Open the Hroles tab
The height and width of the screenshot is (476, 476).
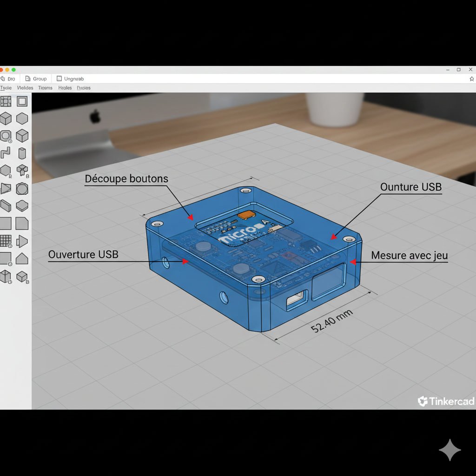[x=65, y=88]
